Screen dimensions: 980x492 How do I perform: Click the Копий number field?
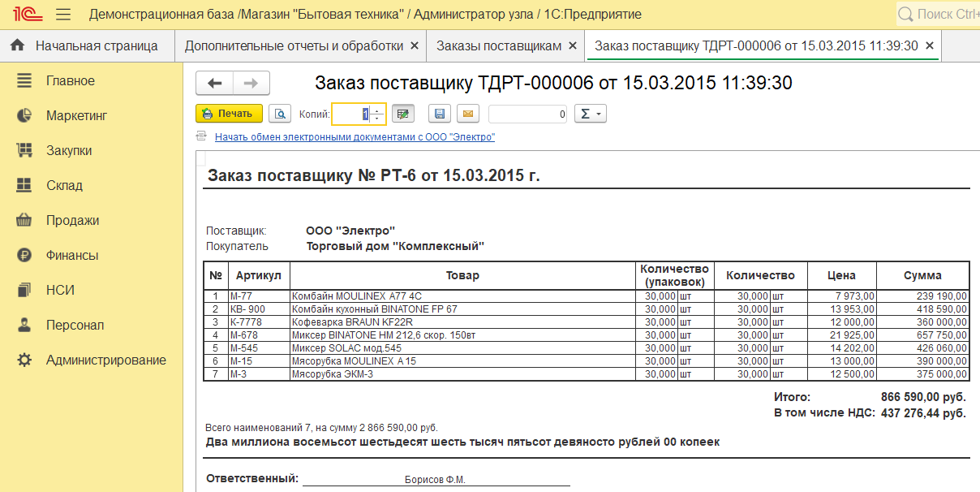click(351, 114)
